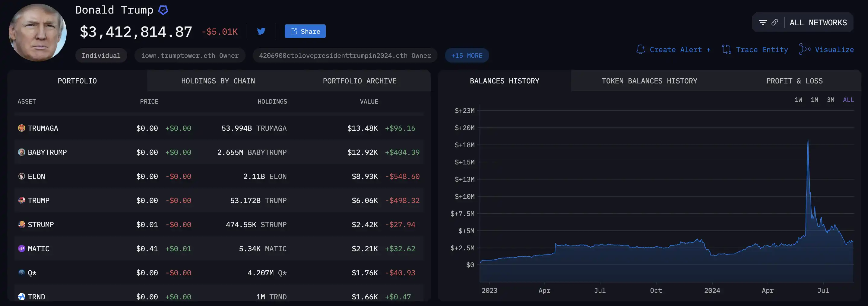Click the MATIC token icon

coord(22,249)
